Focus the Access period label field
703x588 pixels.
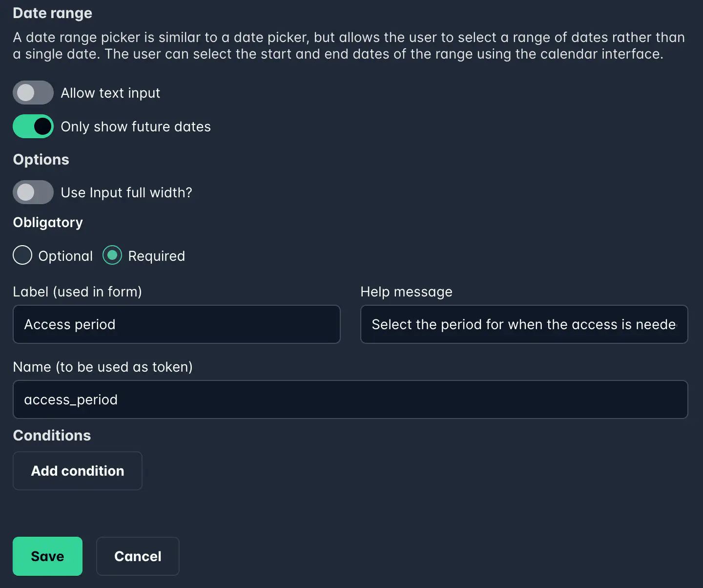point(176,324)
